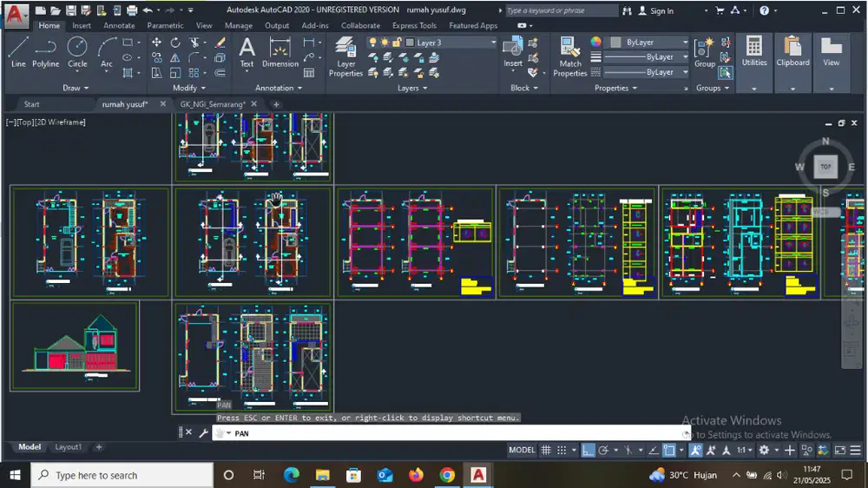
Task: Click the Layer 3 color swatch
Action: (410, 43)
